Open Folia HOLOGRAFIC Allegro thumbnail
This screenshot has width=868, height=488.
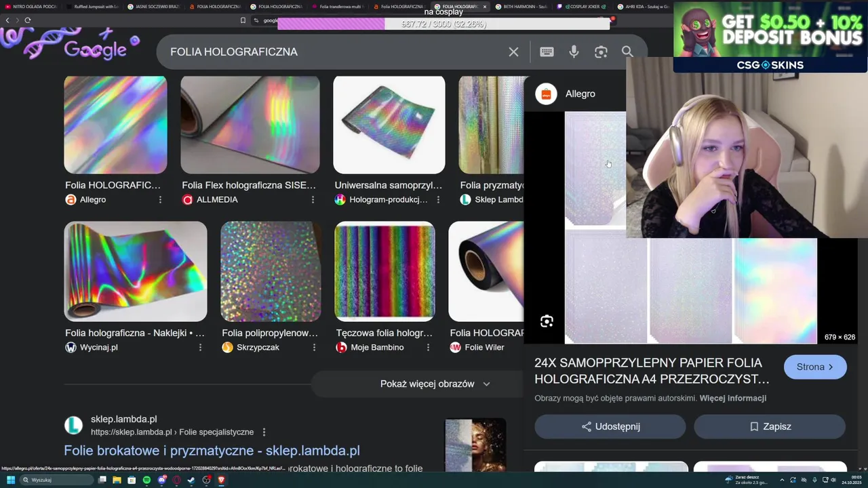[x=115, y=125]
